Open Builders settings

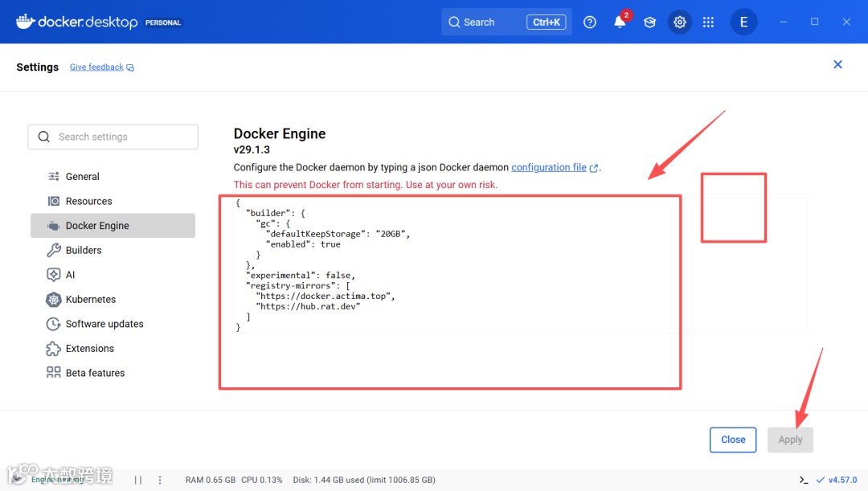pos(113,250)
